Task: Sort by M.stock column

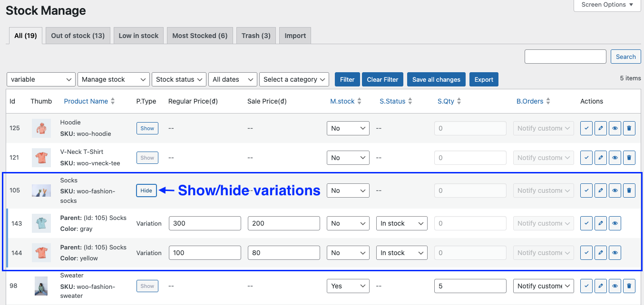Action: (x=346, y=101)
